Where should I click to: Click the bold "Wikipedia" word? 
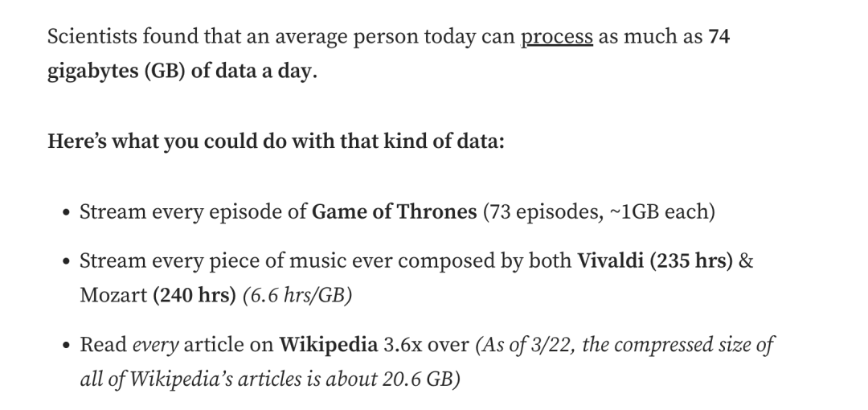pyautogui.click(x=328, y=345)
